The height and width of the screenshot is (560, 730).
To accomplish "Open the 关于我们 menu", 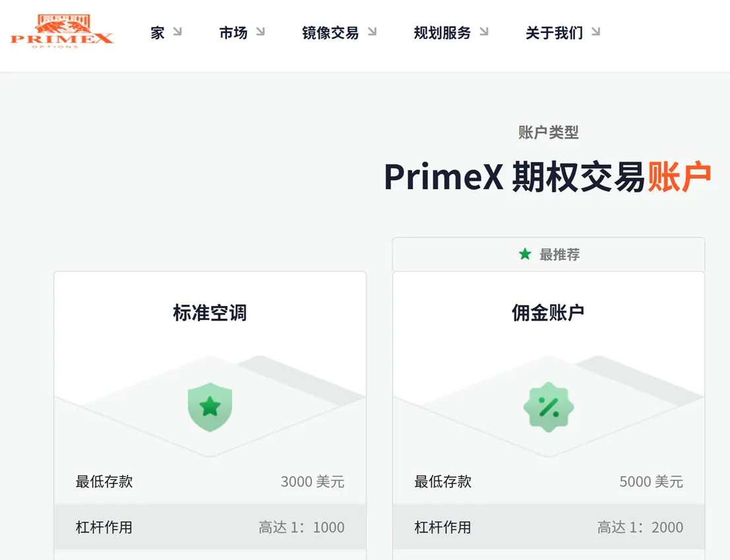I will [554, 32].
